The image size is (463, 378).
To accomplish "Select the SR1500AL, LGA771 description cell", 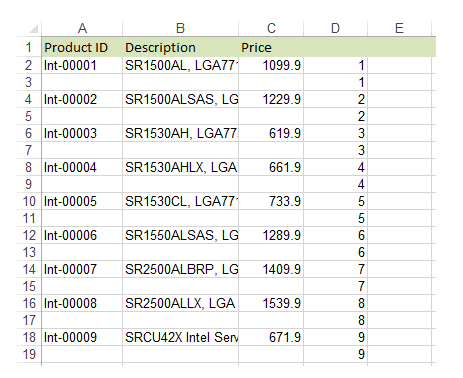I will (x=180, y=65).
